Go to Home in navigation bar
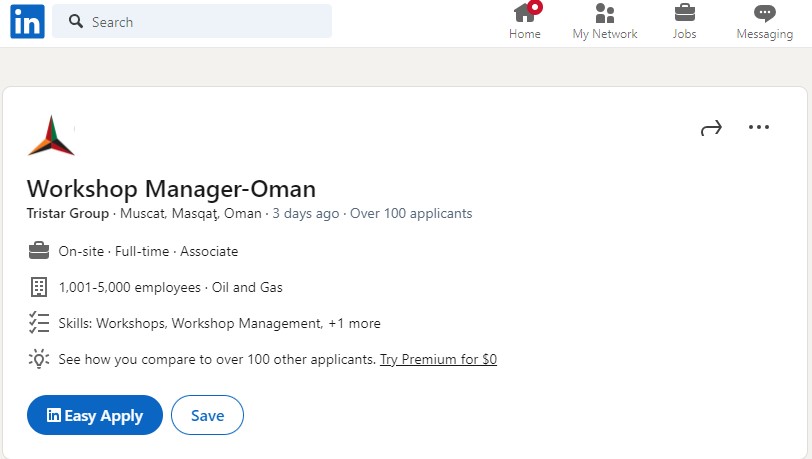Image resolution: width=812 pixels, height=459 pixels. [525, 21]
